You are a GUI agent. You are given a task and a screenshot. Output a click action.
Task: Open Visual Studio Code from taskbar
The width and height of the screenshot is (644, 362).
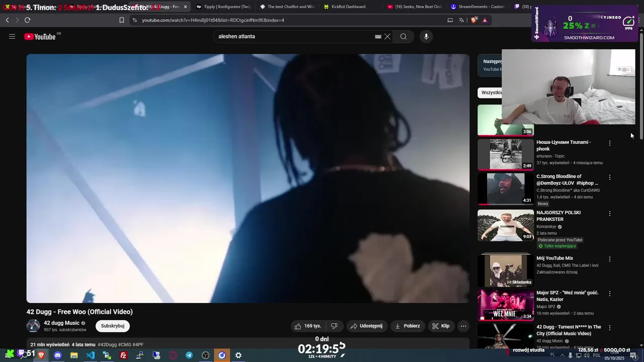click(91, 355)
